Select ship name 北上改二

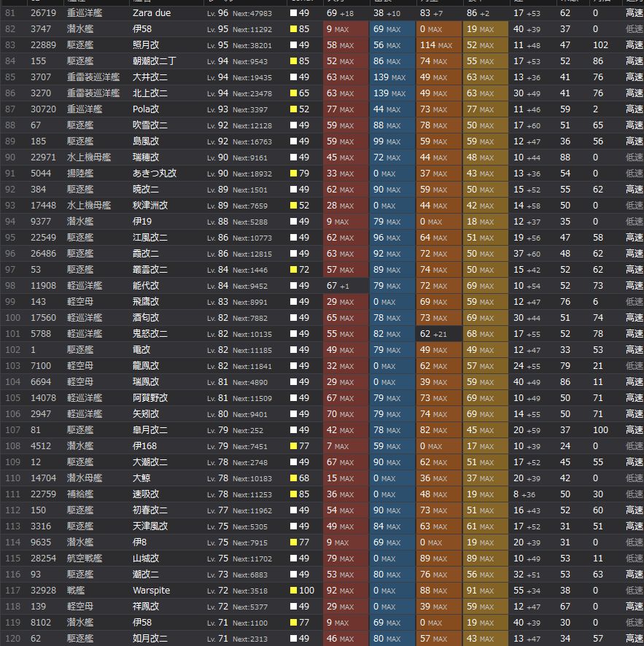click(150, 93)
